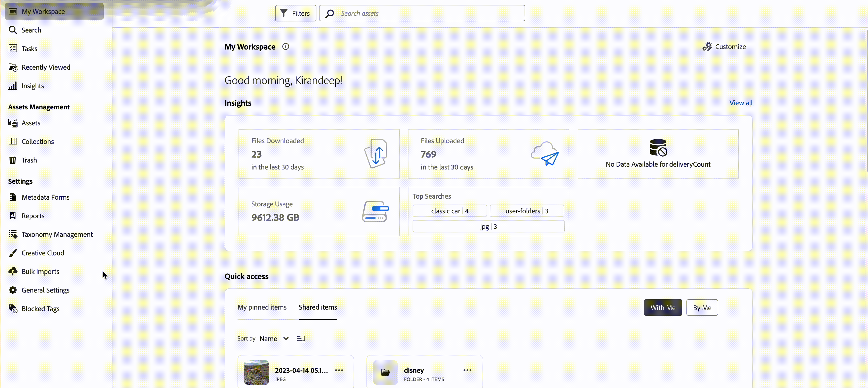Navigate to Trash in sidebar
This screenshot has height=388, width=868.
[x=29, y=160]
